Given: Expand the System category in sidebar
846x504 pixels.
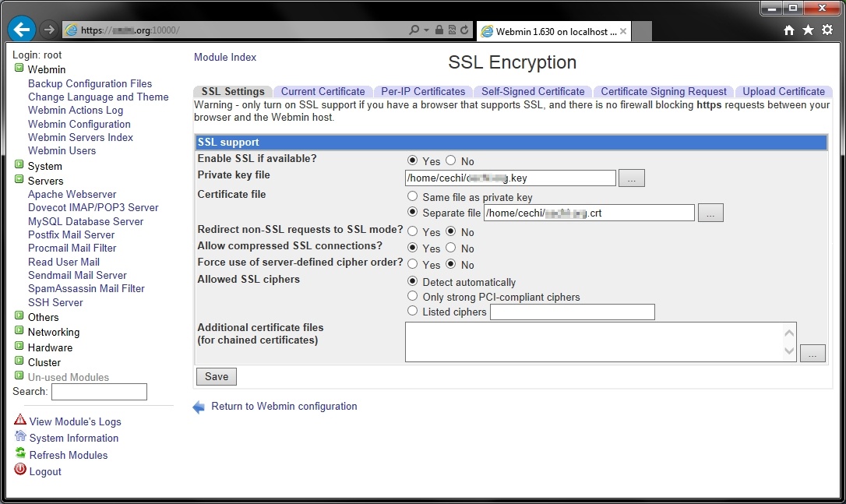Looking at the screenshot, I should tap(19, 166).
